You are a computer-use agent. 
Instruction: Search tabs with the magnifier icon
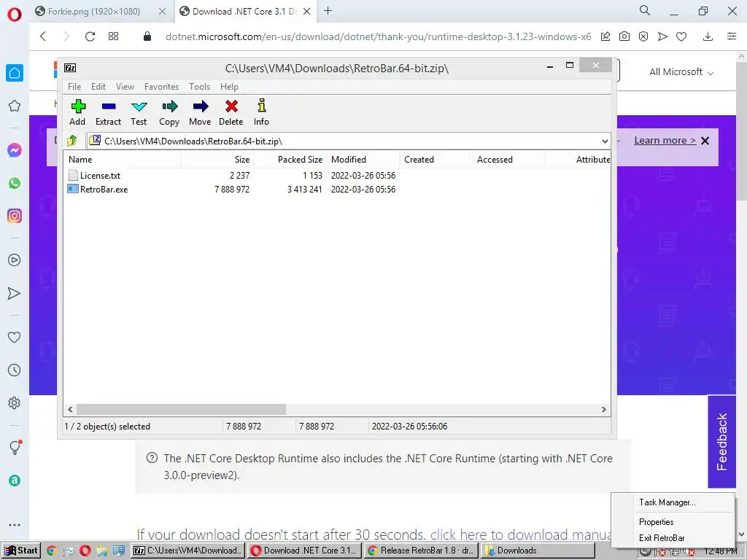(x=645, y=10)
